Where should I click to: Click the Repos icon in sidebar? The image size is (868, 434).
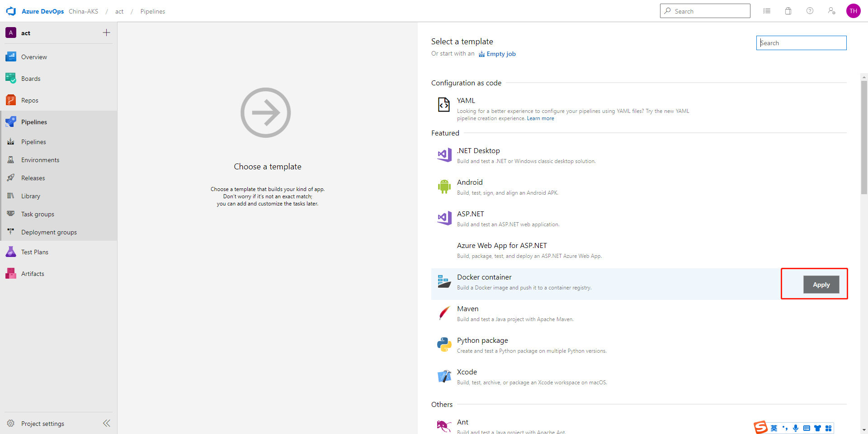(11, 100)
